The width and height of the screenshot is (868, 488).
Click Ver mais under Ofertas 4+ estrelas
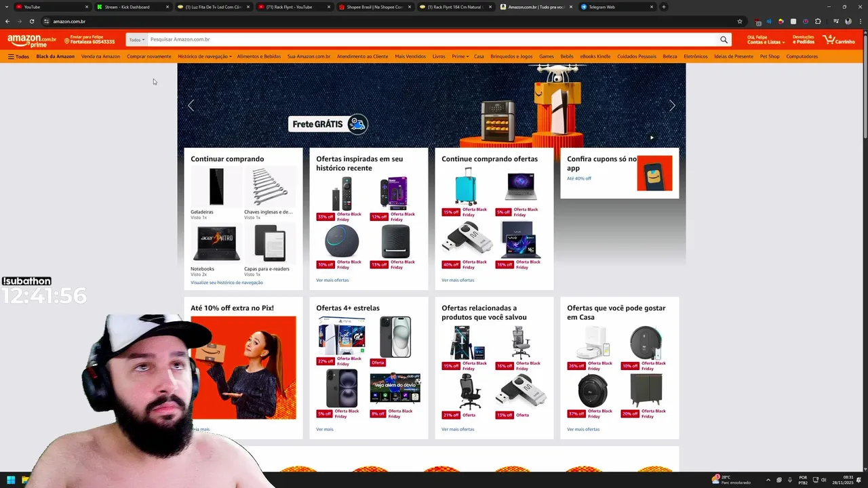pyautogui.click(x=325, y=429)
